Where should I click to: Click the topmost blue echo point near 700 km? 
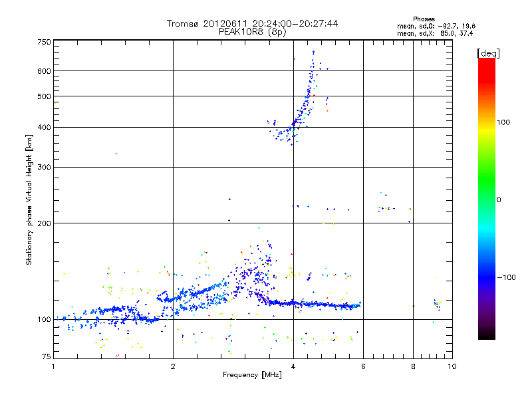tap(313, 52)
